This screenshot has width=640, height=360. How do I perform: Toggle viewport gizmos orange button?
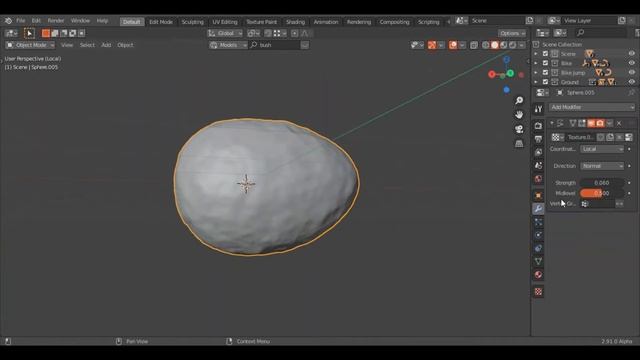[432, 45]
